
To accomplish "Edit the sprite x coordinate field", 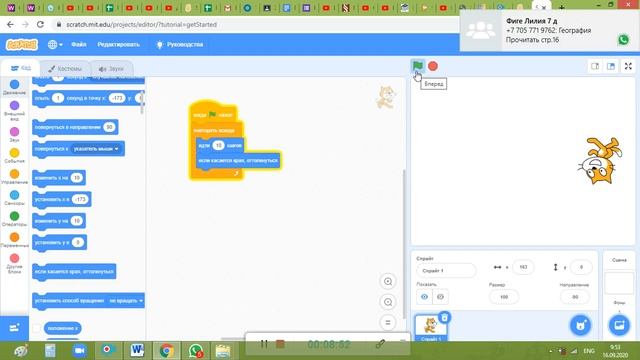I will click(523, 267).
